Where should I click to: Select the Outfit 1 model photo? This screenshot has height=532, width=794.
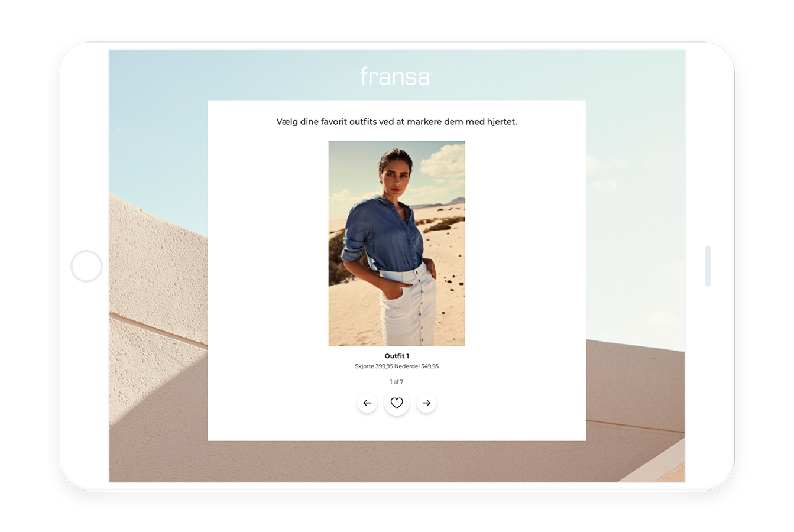[x=397, y=243]
